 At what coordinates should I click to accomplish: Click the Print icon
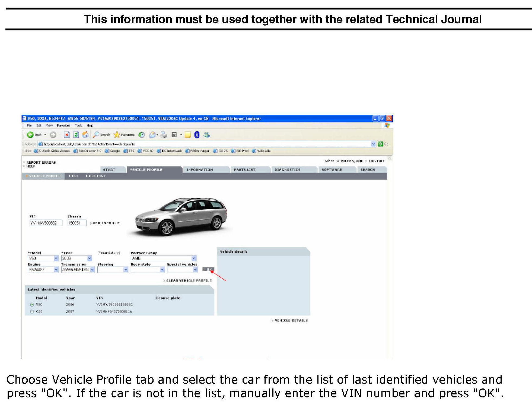(x=164, y=135)
